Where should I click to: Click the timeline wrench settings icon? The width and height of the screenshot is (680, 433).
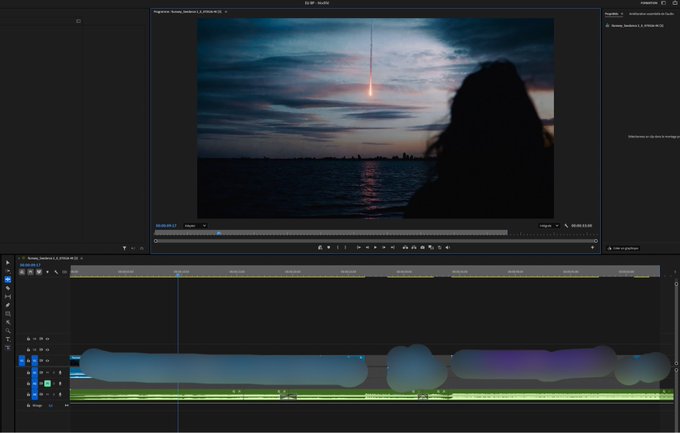[56, 272]
